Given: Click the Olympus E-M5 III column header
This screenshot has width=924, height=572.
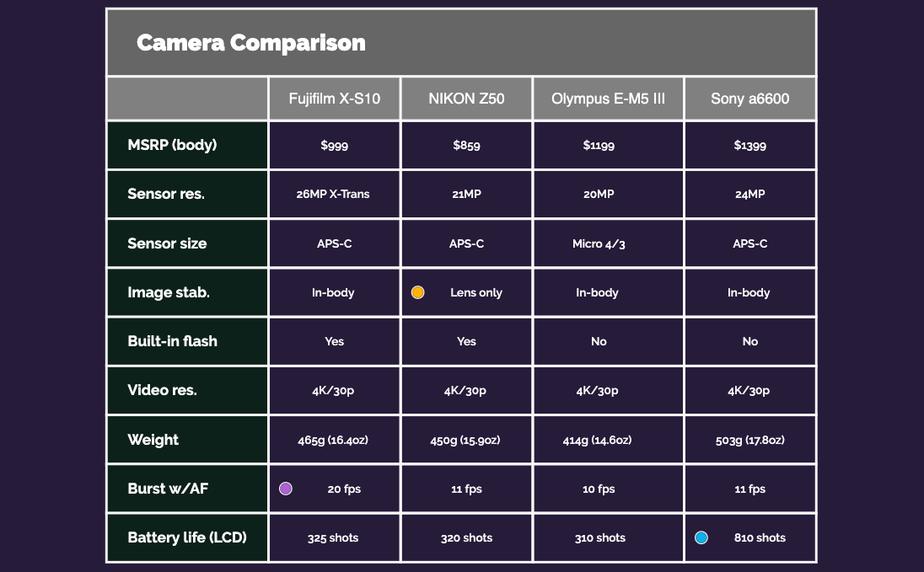Looking at the screenshot, I should (x=608, y=99).
